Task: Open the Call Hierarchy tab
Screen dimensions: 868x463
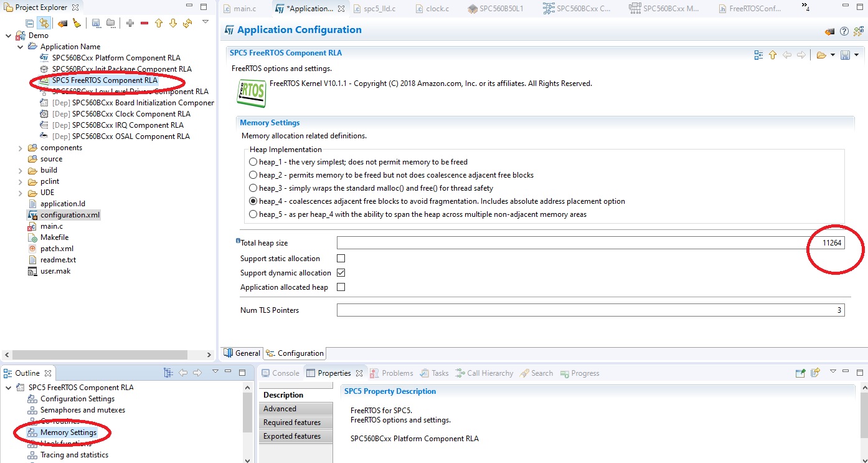Action: (484, 373)
